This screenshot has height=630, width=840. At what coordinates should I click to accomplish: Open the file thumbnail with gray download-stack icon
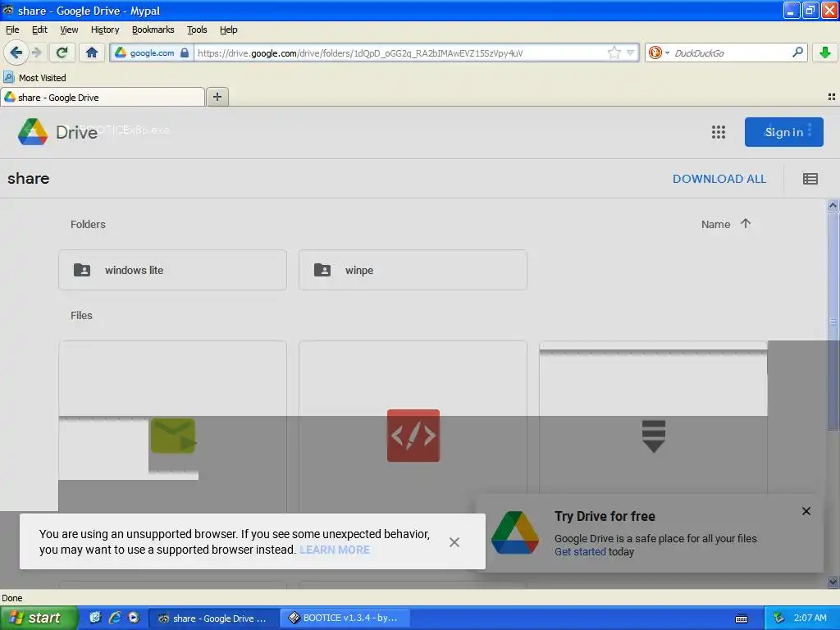coord(653,436)
